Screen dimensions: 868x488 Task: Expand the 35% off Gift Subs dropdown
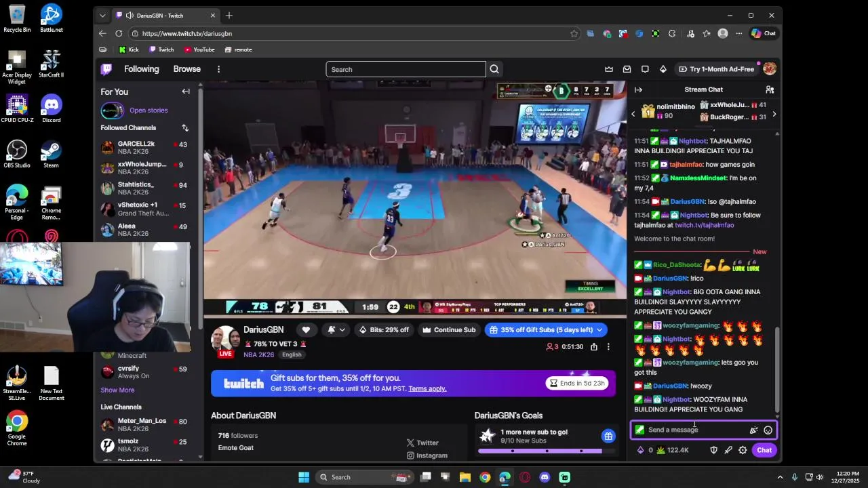pos(598,330)
